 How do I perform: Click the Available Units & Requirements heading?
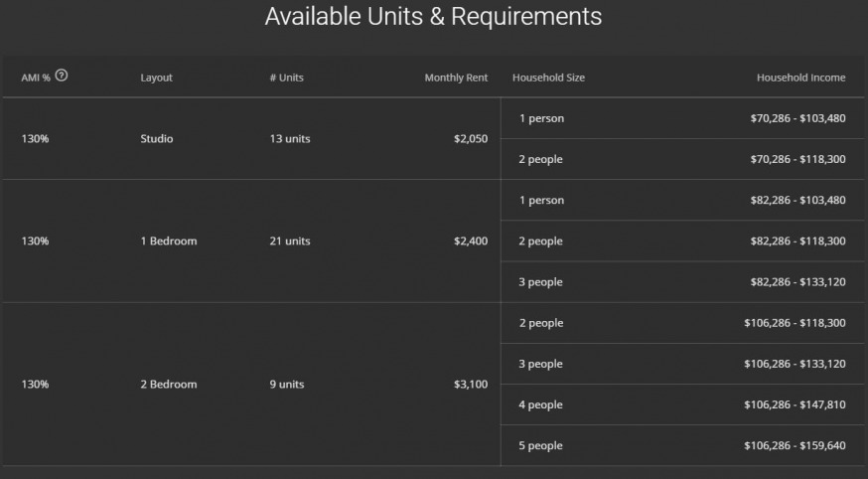pyautogui.click(x=433, y=17)
